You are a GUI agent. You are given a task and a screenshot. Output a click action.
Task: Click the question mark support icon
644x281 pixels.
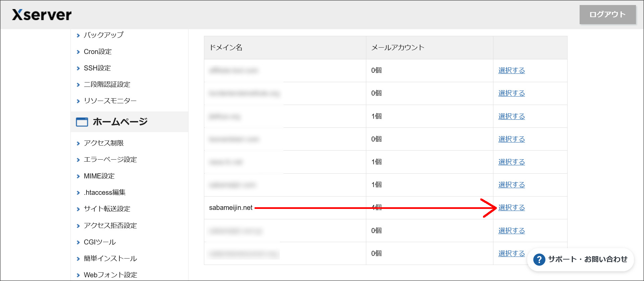click(539, 260)
